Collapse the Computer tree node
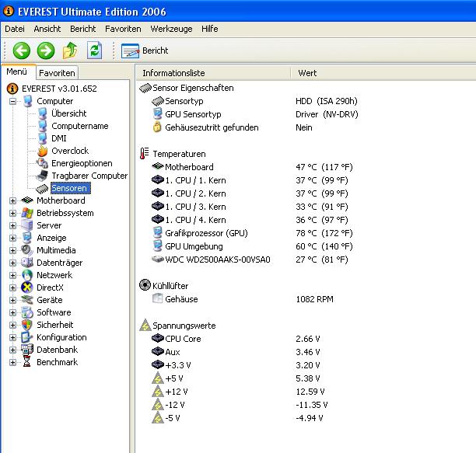 click(x=12, y=101)
